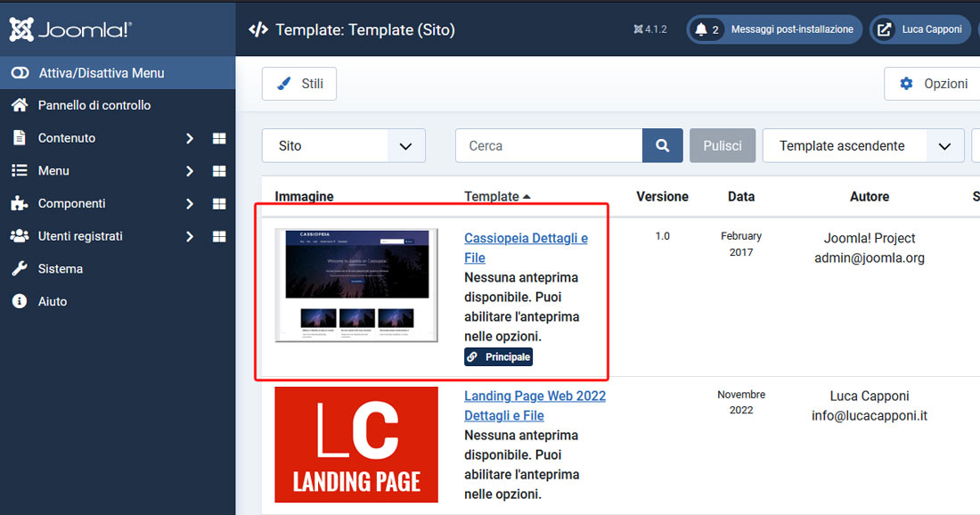The height and width of the screenshot is (515, 980).
Task: Click the Joomla! Project author name
Action: click(x=870, y=238)
